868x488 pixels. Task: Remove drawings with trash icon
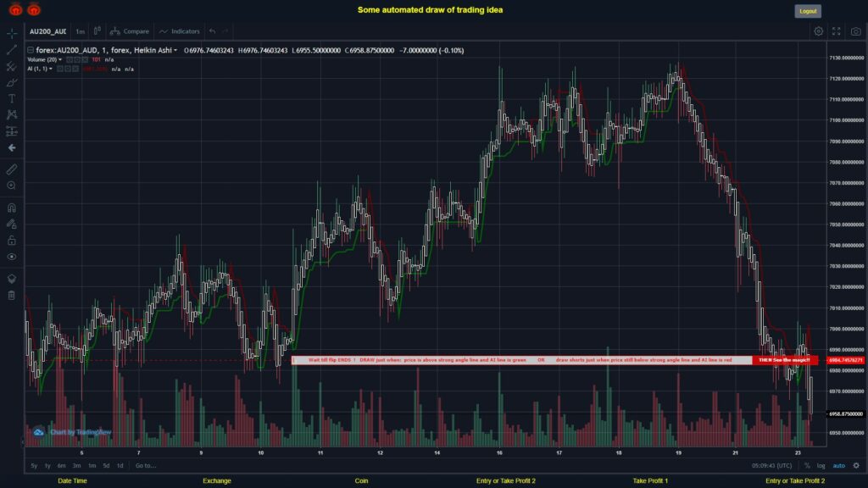click(x=12, y=295)
